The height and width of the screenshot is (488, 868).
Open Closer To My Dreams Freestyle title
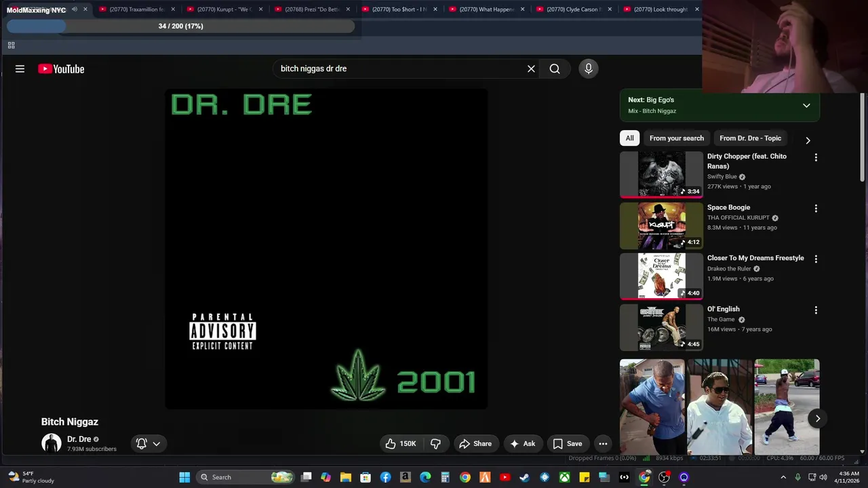(755, 258)
